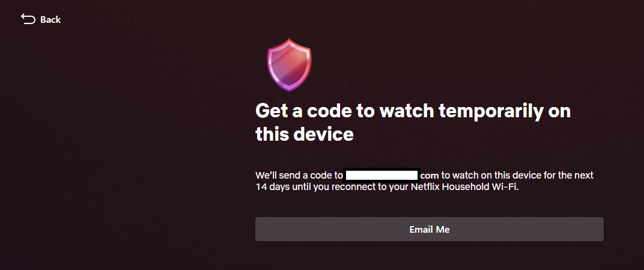Click the red-purple shield icon
This screenshot has width=644, height=270.
click(x=289, y=65)
